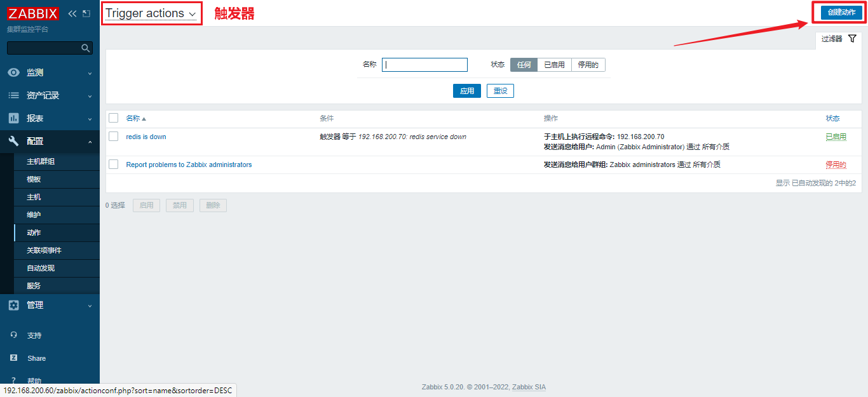The width and height of the screenshot is (868, 397).
Task: Click the gear icon for 管理
Action: (x=13, y=305)
